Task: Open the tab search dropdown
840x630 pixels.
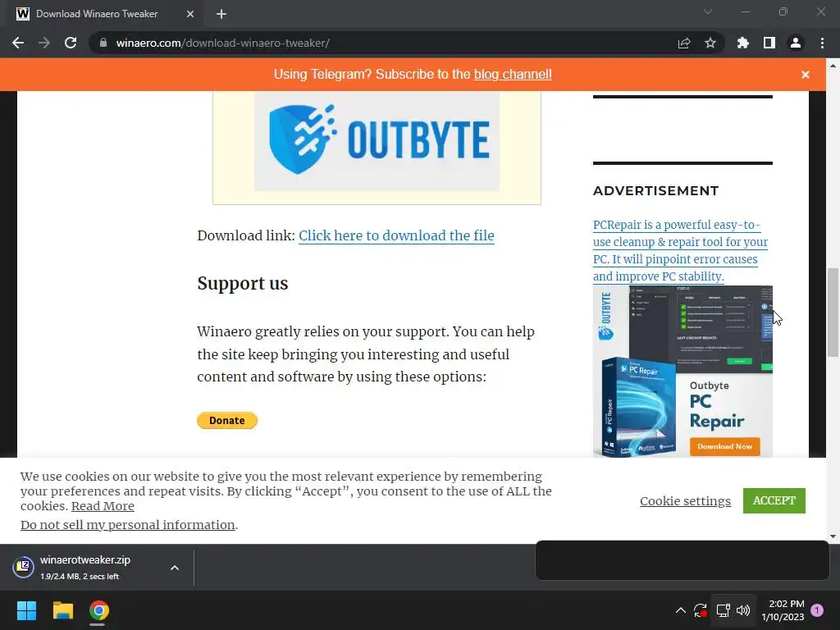Action: click(x=708, y=11)
